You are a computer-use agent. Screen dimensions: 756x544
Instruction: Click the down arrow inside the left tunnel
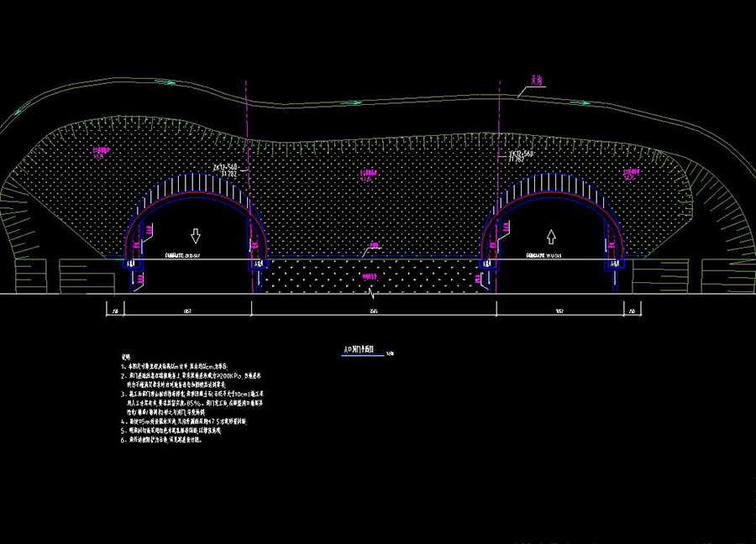click(196, 234)
